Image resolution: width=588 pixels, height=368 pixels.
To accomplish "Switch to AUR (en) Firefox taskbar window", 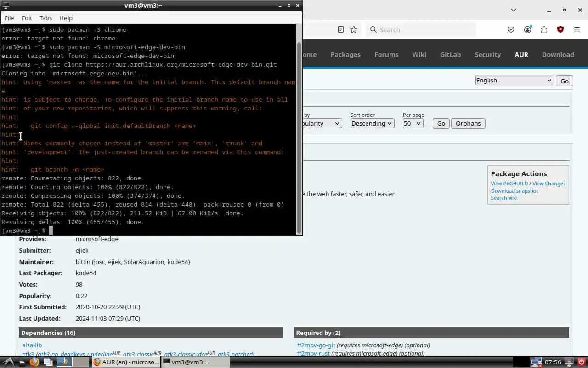I will tap(126, 362).
